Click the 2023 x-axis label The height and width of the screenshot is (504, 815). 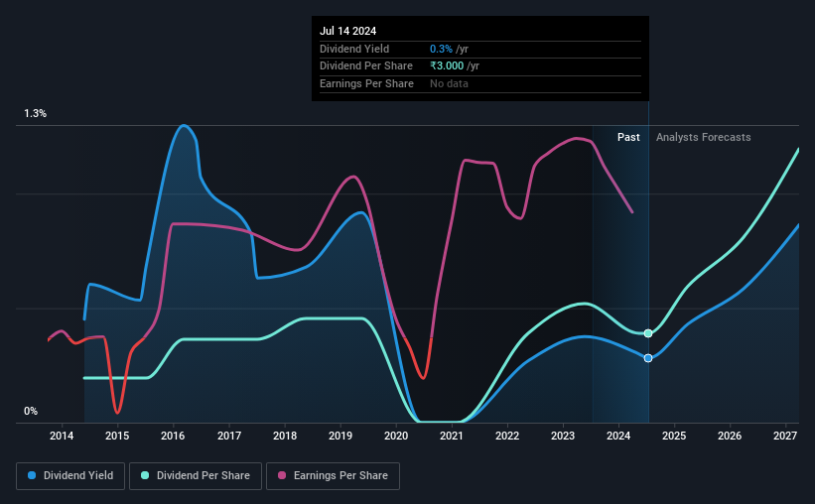point(563,436)
